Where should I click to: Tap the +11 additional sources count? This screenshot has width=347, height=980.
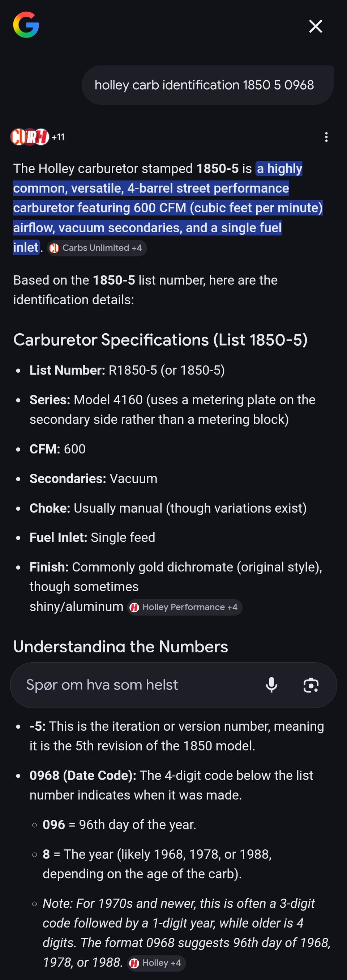pyautogui.click(x=58, y=137)
